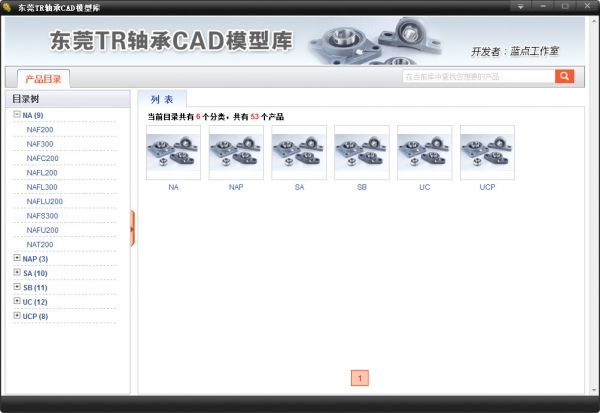Click the UCP (8) tree label
The height and width of the screenshot is (413, 600).
coord(35,316)
